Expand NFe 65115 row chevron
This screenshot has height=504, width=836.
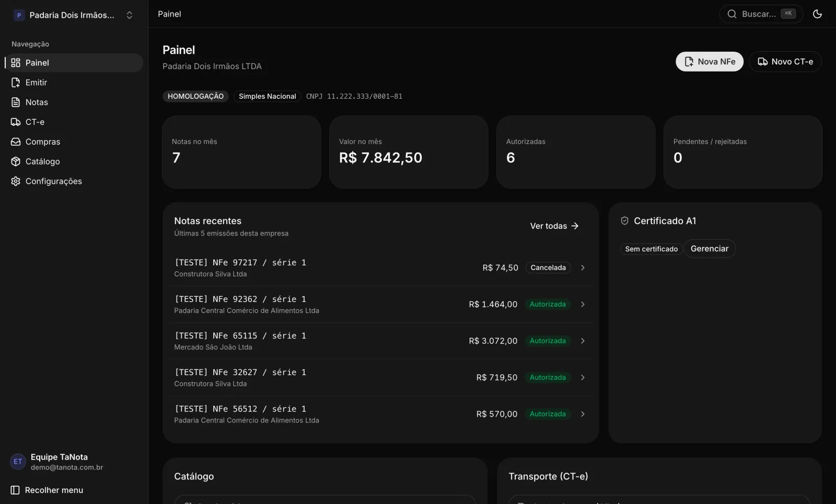pos(583,341)
